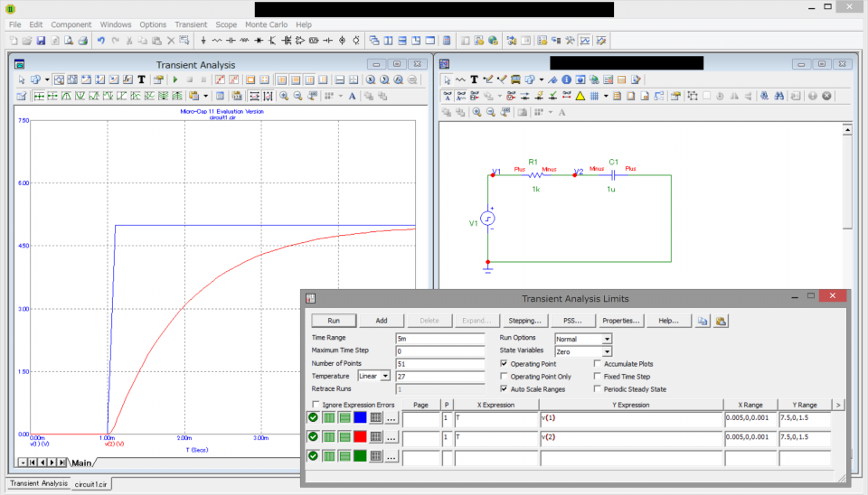The width and height of the screenshot is (868, 495).
Task: Click the red color swatch for V(2)
Action: 360,437
